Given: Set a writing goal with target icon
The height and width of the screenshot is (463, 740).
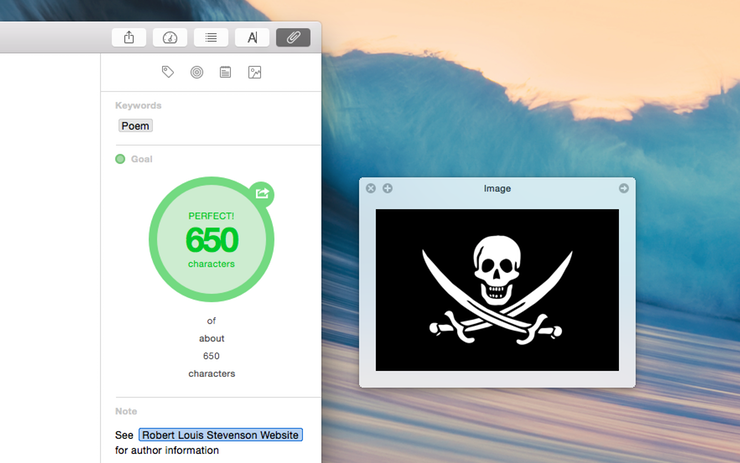Looking at the screenshot, I should point(197,72).
